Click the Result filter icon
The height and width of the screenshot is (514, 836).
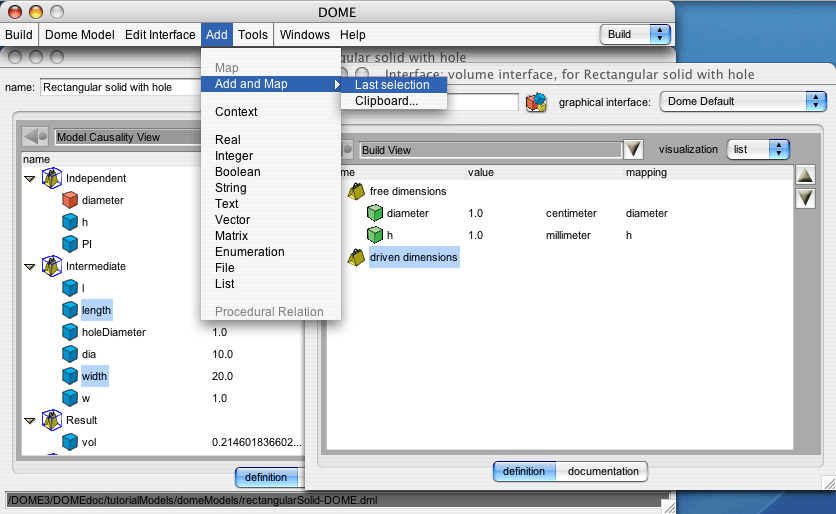click(52, 420)
